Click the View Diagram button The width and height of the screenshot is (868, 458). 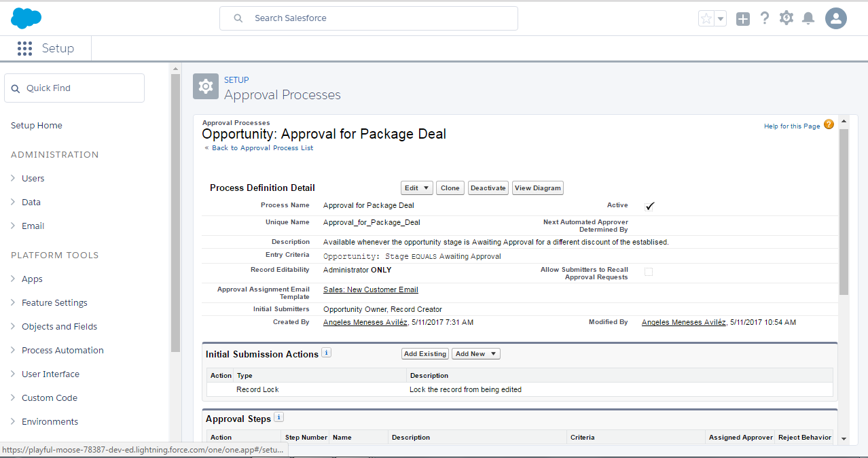[x=537, y=188]
